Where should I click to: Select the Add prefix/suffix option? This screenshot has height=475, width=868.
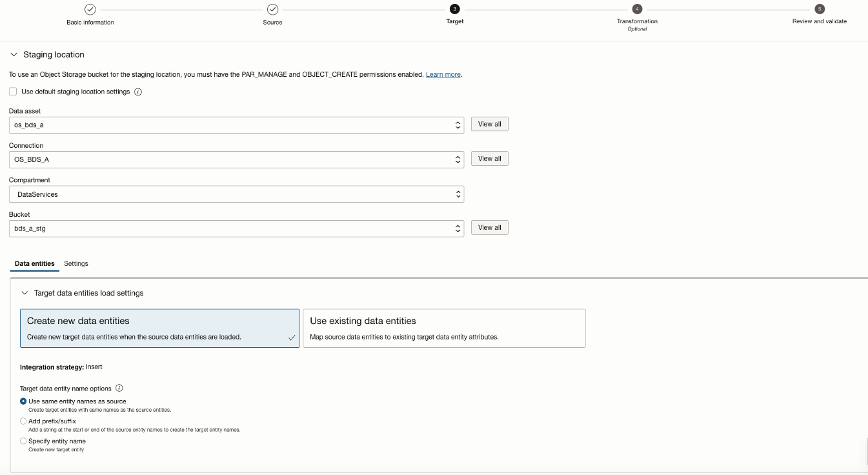click(24, 421)
